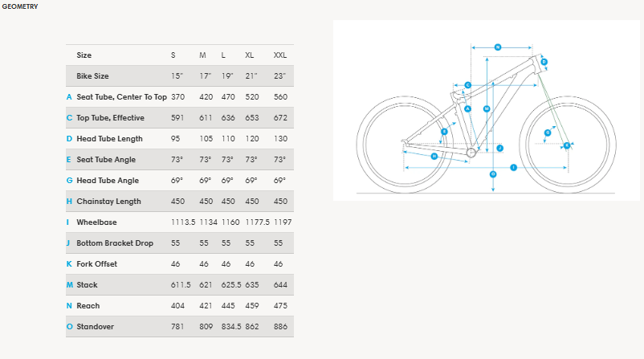
Task: Click the Wheelbase row label
Action: (97, 222)
